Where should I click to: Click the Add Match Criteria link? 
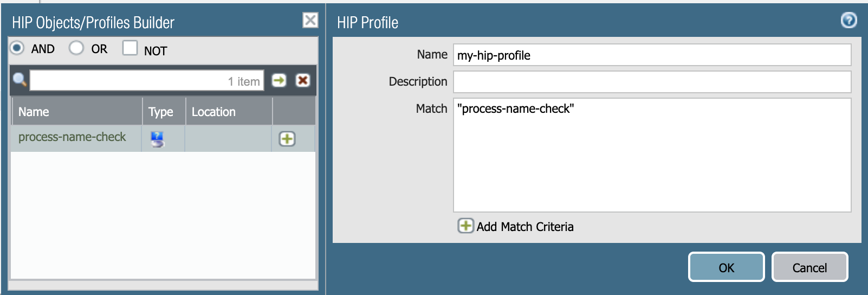[524, 227]
